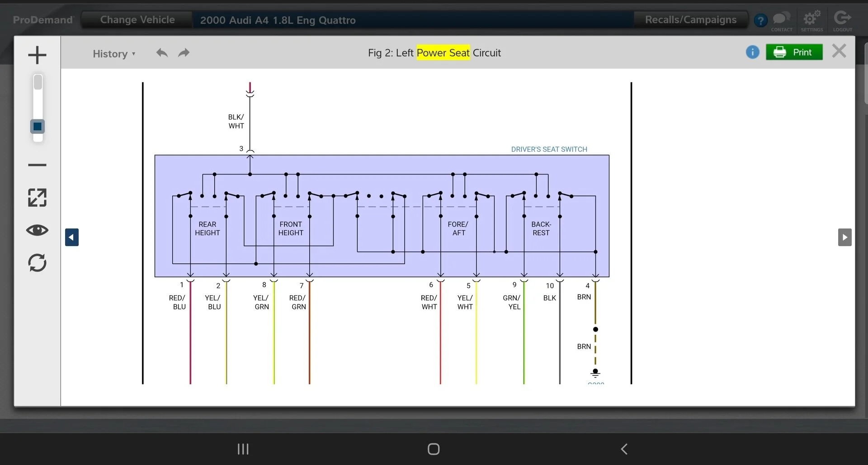Open Settings gear in top bar
This screenshot has height=465, width=868.
(x=811, y=21)
